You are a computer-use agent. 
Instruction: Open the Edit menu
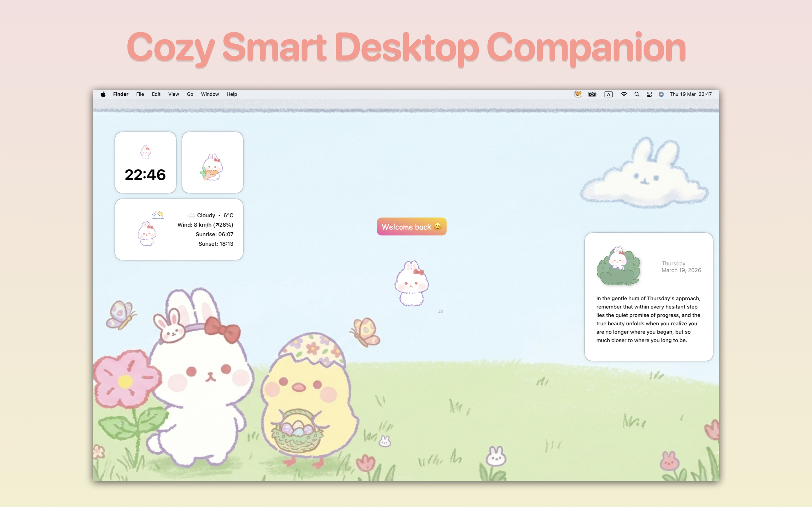coord(156,94)
